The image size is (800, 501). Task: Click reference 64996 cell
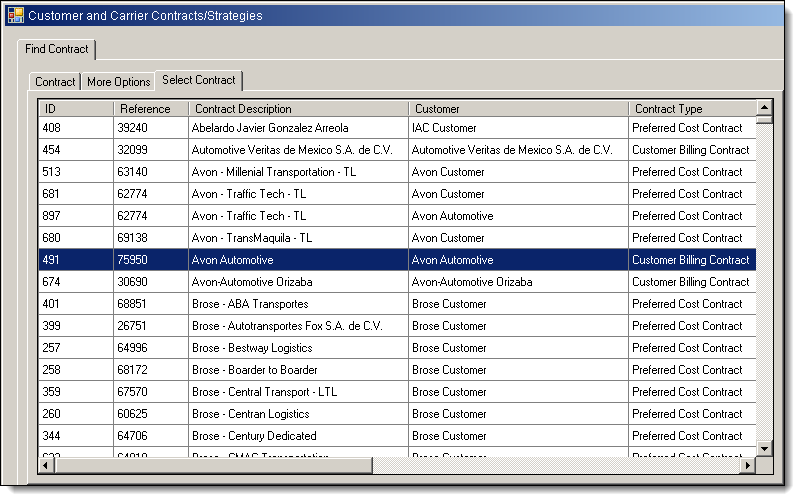pyautogui.click(x=151, y=347)
